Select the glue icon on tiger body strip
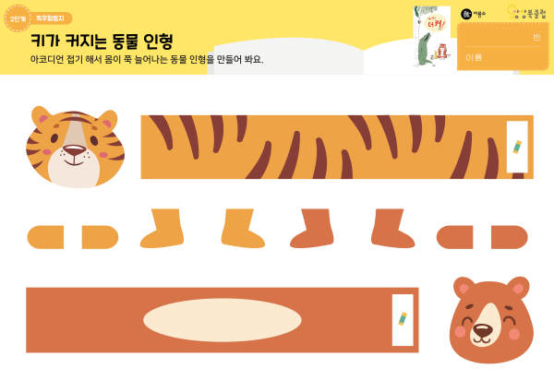 click(517, 148)
